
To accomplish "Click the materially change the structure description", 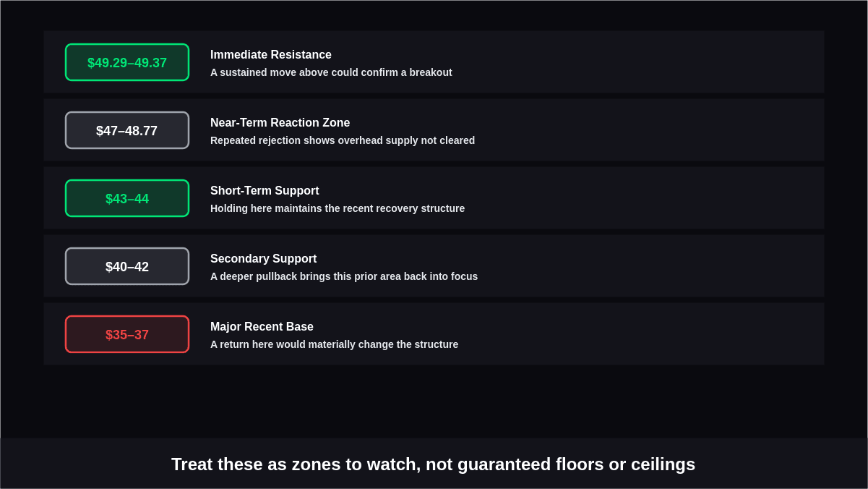I will [334, 344].
